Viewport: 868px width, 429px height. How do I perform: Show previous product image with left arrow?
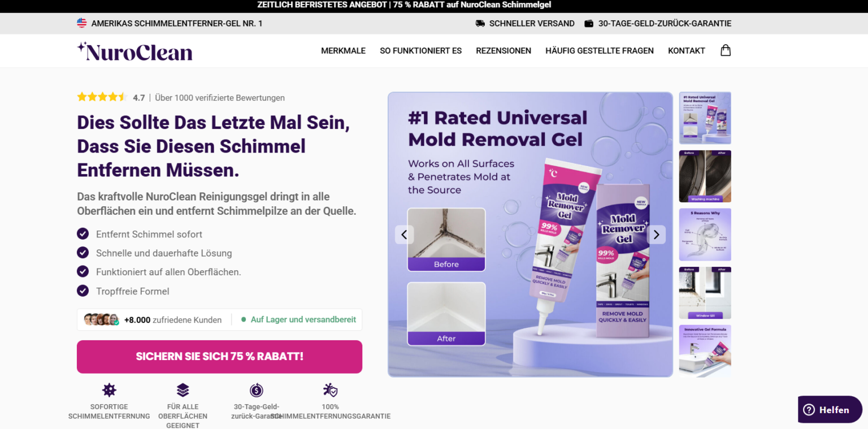click(x=404, y=235)
